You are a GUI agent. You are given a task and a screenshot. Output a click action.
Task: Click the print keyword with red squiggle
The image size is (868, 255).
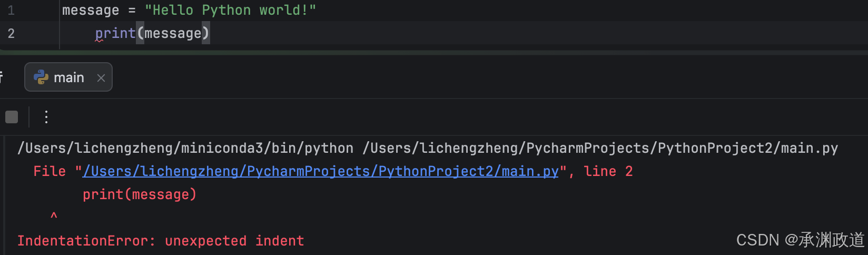pos(115,33)
